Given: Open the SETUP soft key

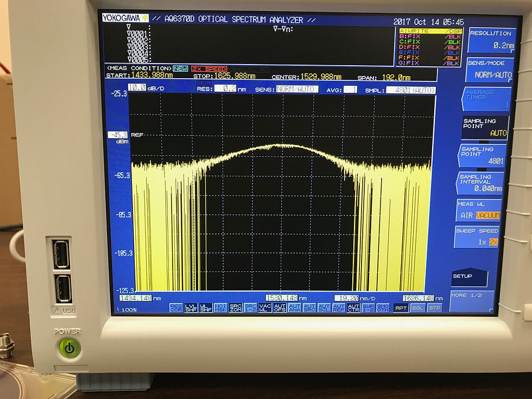Looking at the screenshot, I should click(x=470, y=277).
